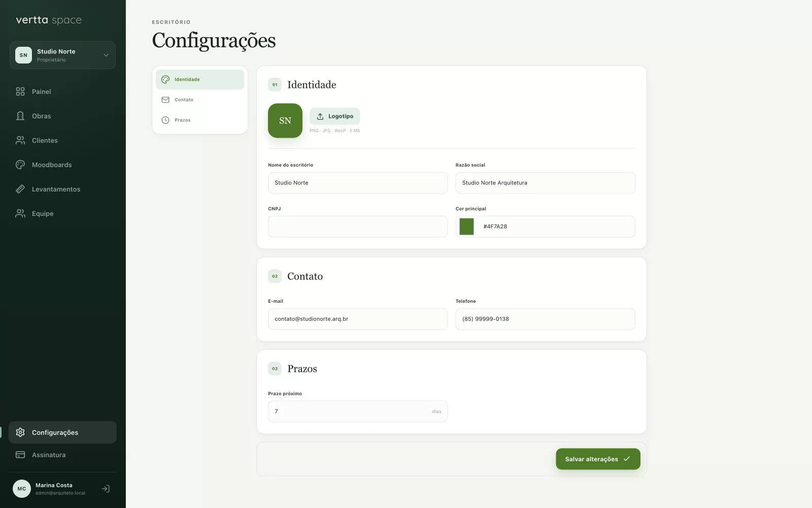
Task: Click the Identidade section heading
Action: 312,85
